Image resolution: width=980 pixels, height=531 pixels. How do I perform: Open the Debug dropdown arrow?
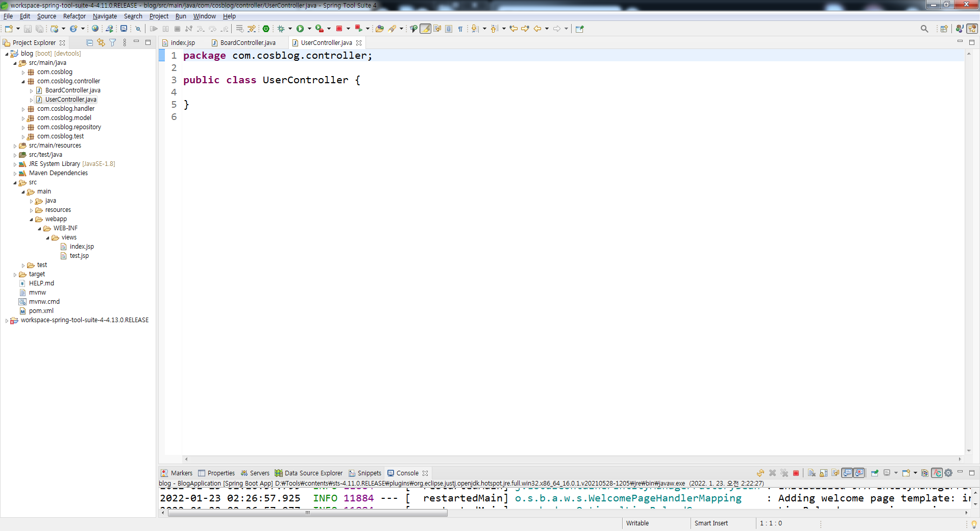tap(290, 29)
